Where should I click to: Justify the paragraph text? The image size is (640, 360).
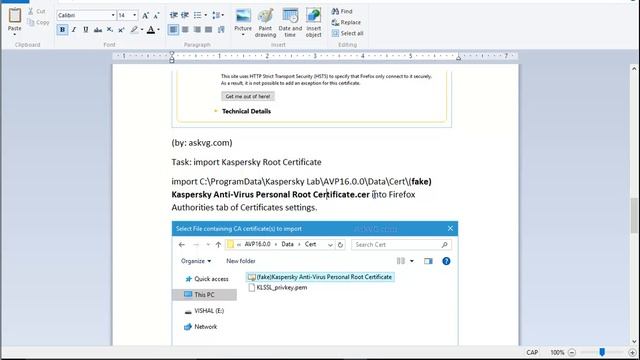pos(209,29)
